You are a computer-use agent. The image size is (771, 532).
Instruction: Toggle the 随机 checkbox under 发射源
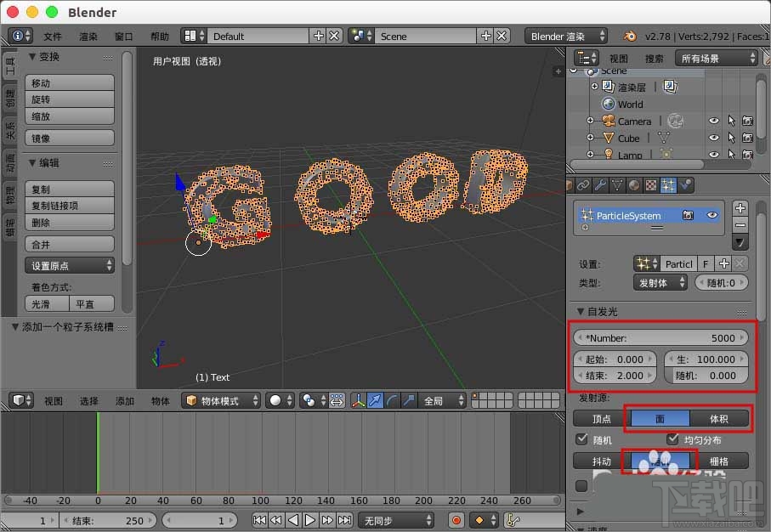click(x=581, y=439)
